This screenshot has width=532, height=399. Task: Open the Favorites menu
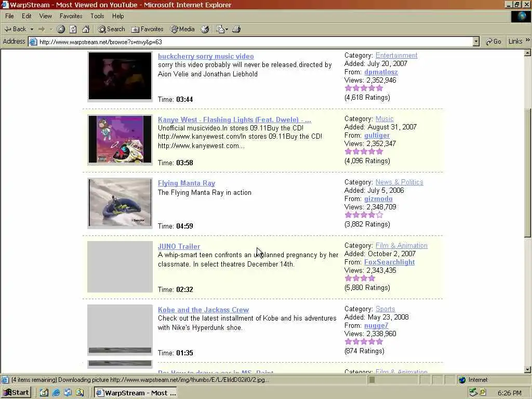pyautogui.click(x=71, y=16)
